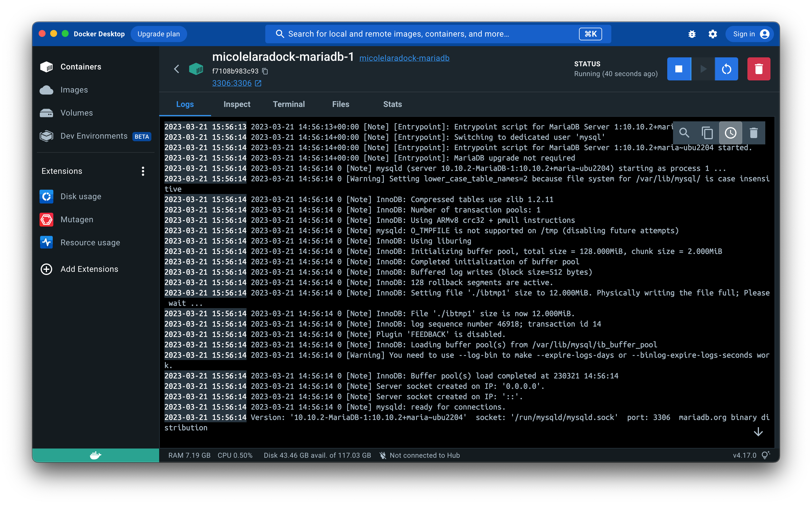Jump to bottom of logs arrow
Image resolution: width=812 pixels, height=505 pixels.
pos(758,432)
